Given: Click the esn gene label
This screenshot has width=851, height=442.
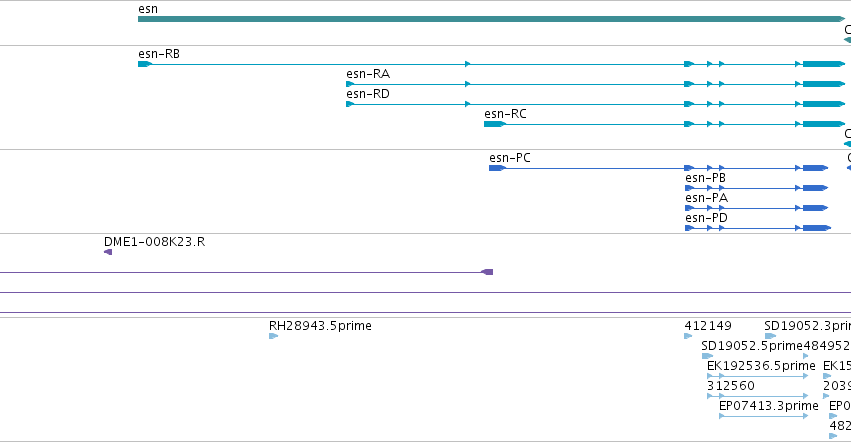Looking at the screenshot, I should click(x=148, y=9).
